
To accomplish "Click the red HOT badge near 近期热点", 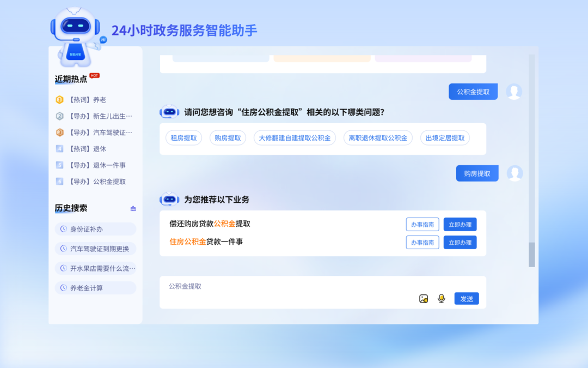I will pos(95,76).
